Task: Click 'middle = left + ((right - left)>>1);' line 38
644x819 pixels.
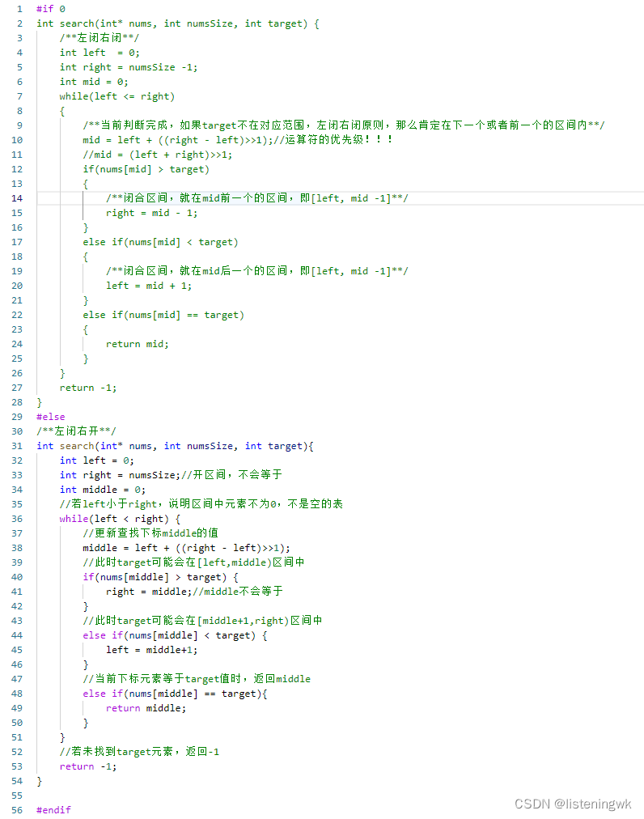Action: [186, 548]
